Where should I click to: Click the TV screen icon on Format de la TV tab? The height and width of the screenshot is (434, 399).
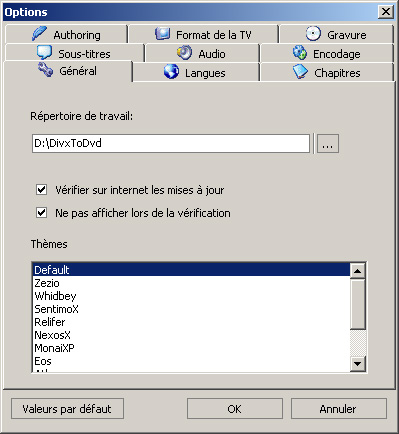163,33
